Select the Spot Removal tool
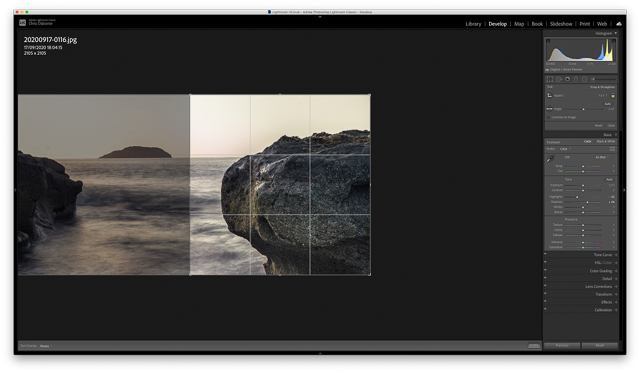The image size is (640, 373). (x=559, y=79)
